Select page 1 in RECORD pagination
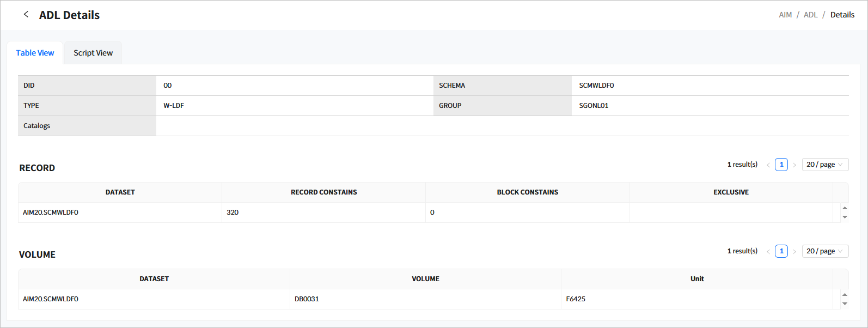 pyautogui.click(x=781, y=165)
